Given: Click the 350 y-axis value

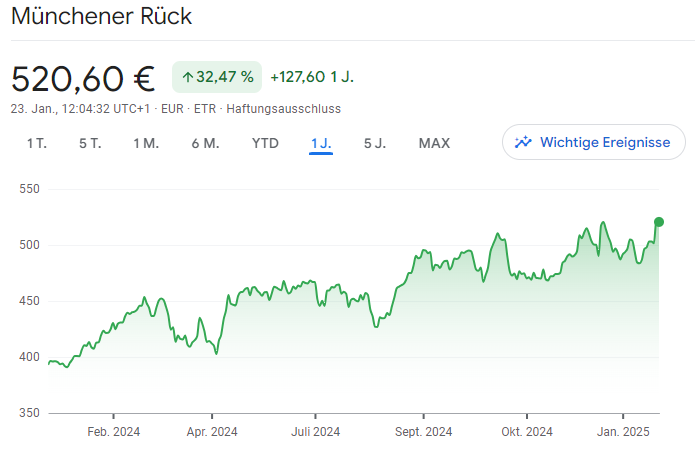Looking at the screenshot, I should point(29,413).
